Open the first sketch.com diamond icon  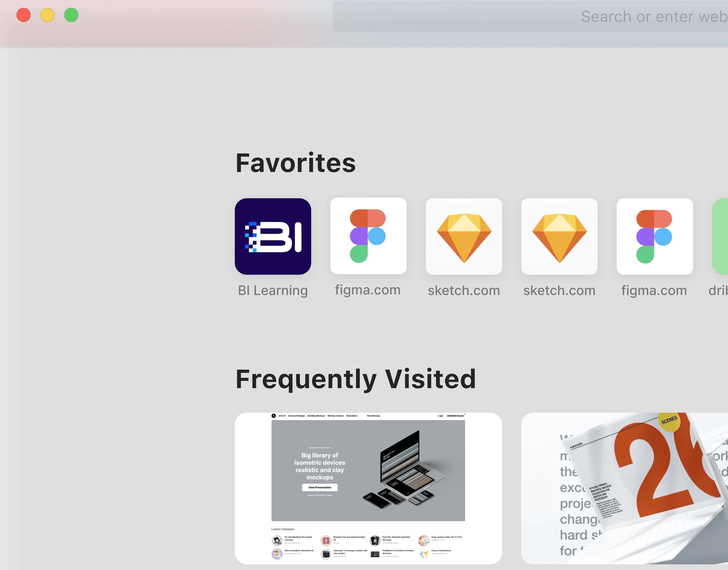tap(464, 236)
